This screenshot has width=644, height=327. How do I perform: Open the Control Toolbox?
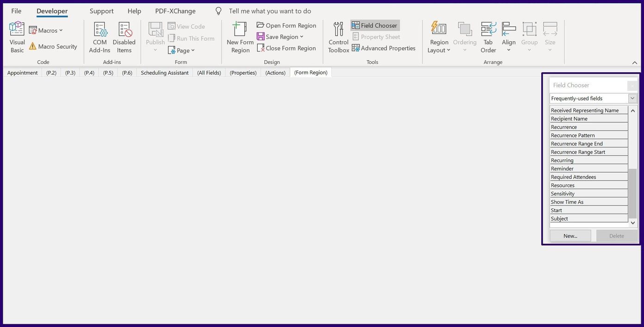tap(338, 37)
